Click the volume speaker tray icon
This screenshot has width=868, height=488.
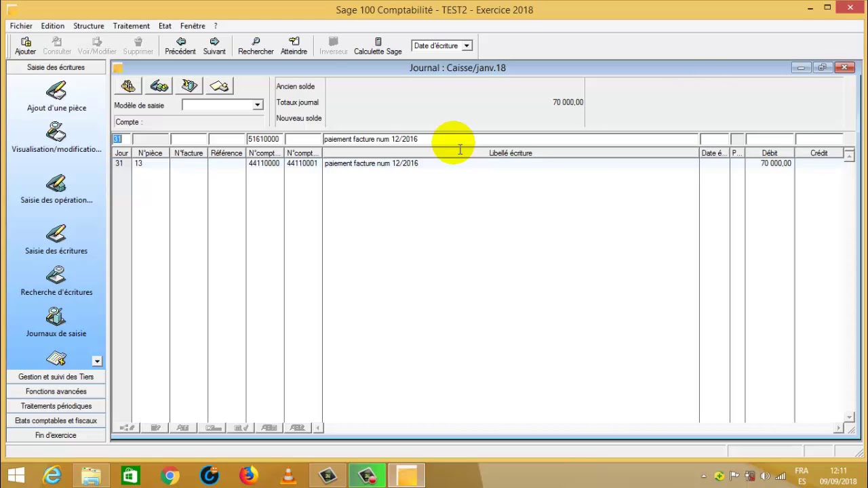click(765, 476)
